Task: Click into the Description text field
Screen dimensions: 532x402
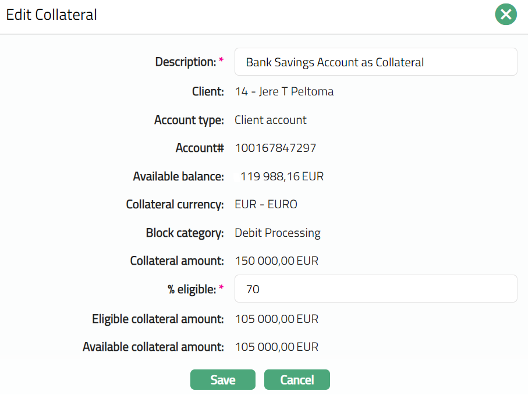Action: pyautogui.click(x=375, y=62)
